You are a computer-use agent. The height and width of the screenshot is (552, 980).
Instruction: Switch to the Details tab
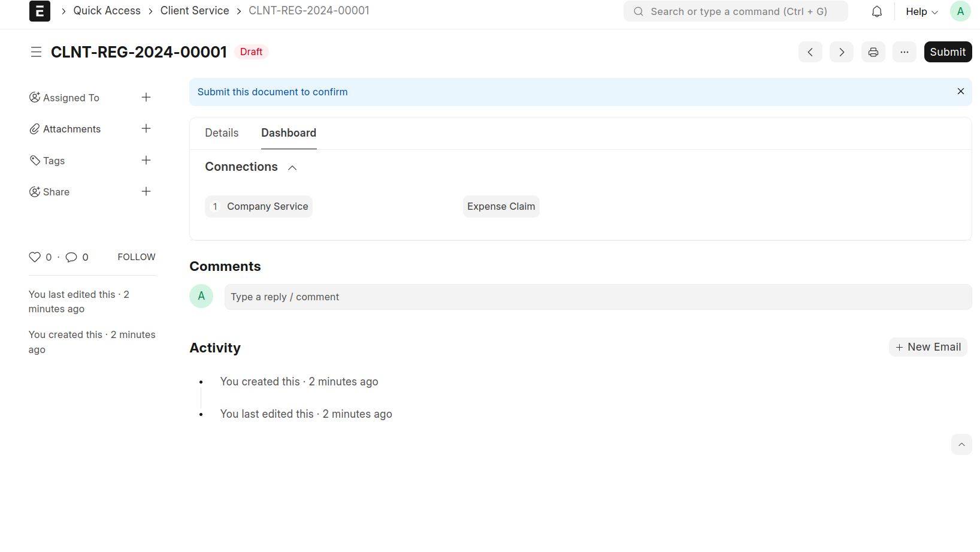point(222,133)
